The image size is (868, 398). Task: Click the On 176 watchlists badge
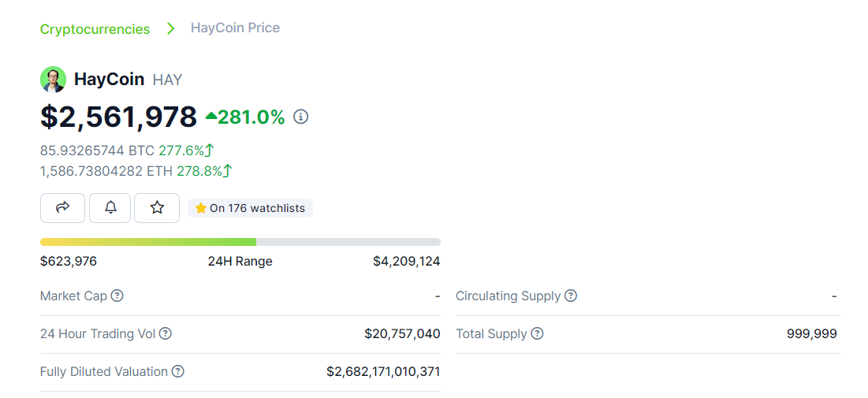(x=250, y=209)
